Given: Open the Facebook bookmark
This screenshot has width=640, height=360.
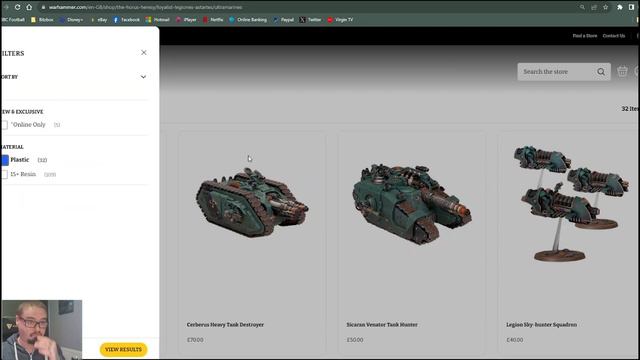Looking at the screenshot, I should coord(127,20).
